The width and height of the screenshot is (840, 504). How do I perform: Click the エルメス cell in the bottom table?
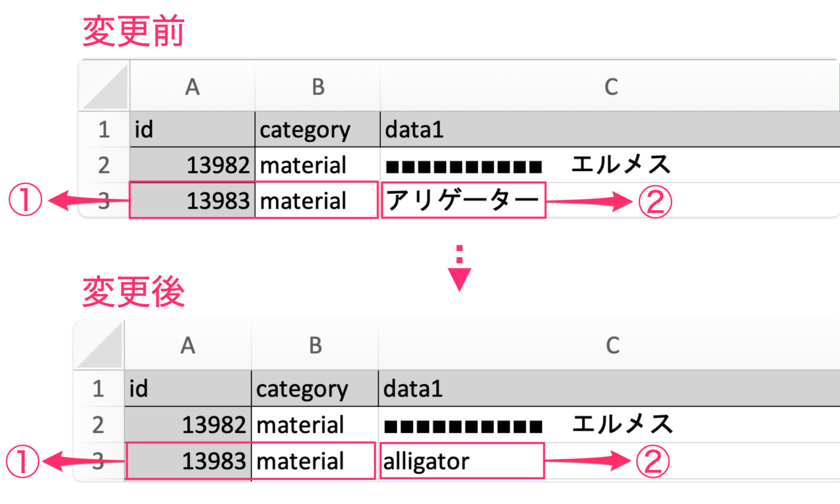609,424
